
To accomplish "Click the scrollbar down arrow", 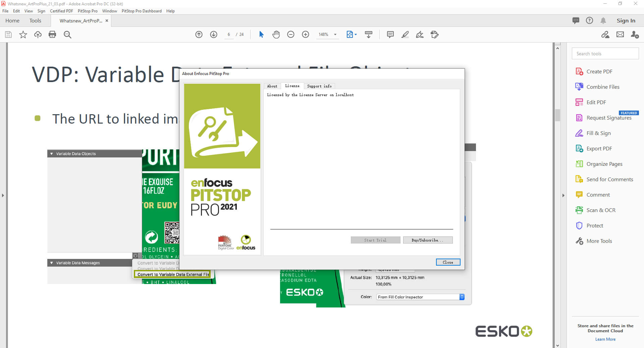I will 557,345.
